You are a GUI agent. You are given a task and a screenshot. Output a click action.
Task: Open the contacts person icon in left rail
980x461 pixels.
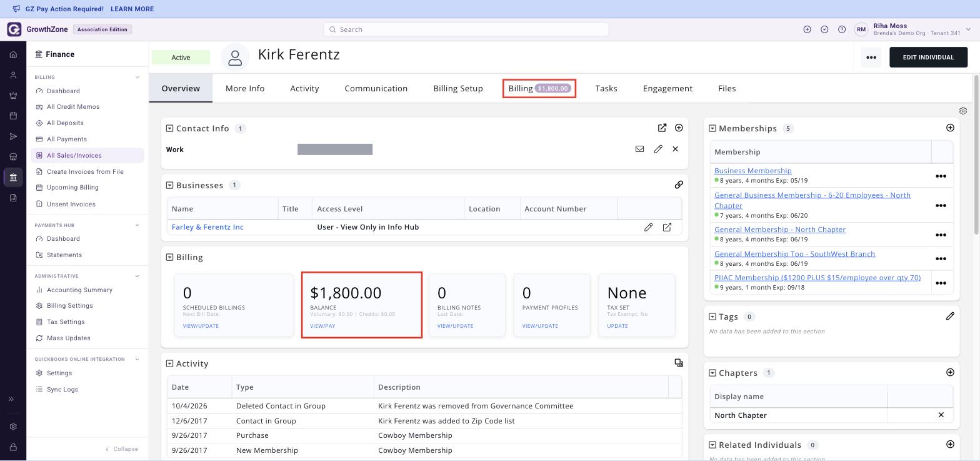13,75
